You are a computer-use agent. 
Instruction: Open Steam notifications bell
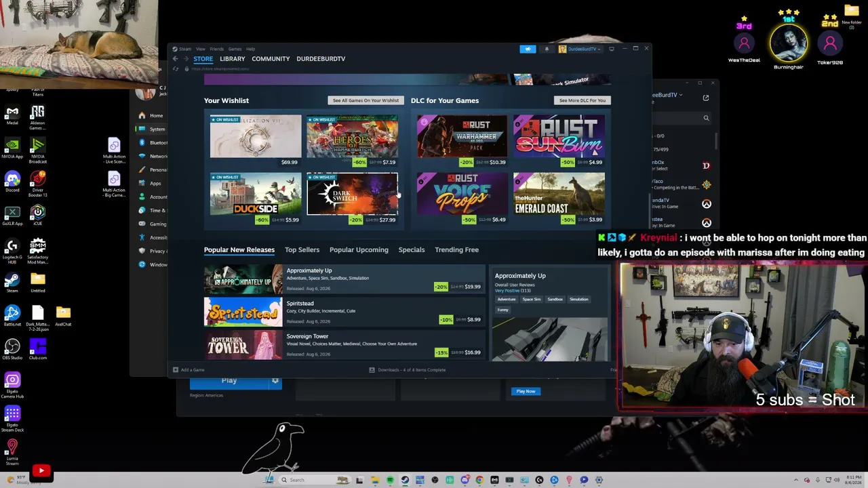pos(547,49)
